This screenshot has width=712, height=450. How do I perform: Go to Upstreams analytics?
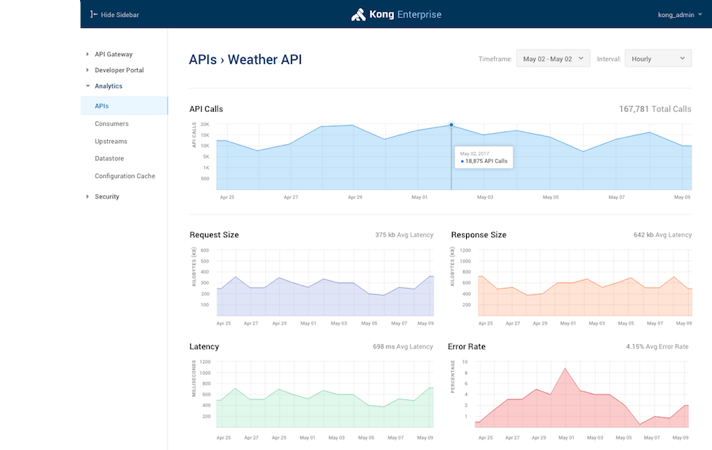pos(111,141)
